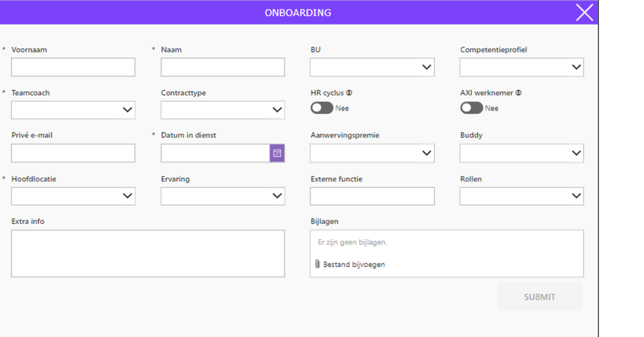
Task: Close the Onboarding form with X
Action: 584,12
